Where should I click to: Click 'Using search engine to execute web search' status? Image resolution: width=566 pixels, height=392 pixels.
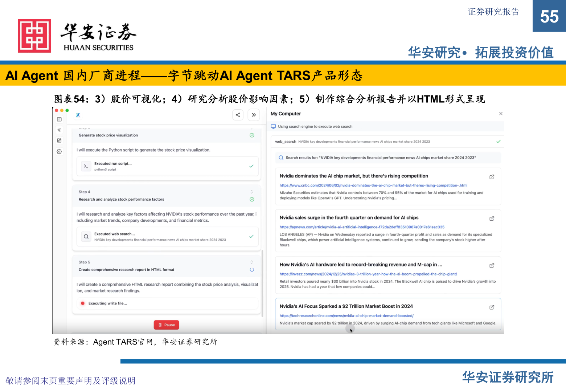click(x=315, y=127)
